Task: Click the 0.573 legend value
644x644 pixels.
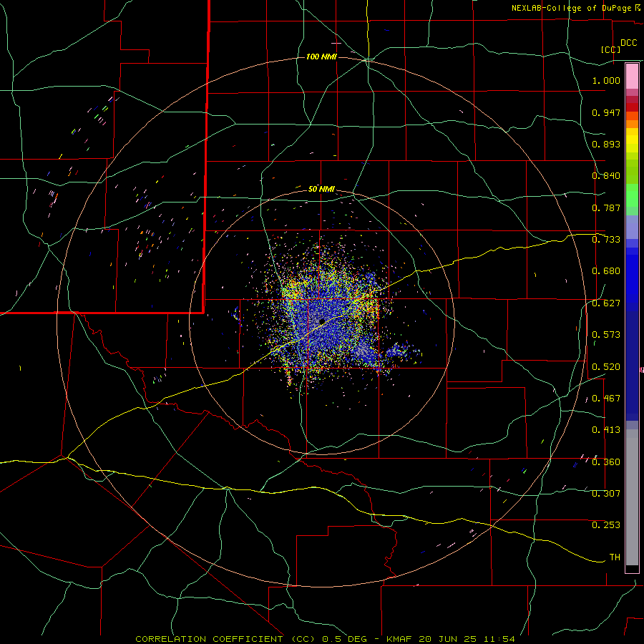Action: (x=606, y=335)
